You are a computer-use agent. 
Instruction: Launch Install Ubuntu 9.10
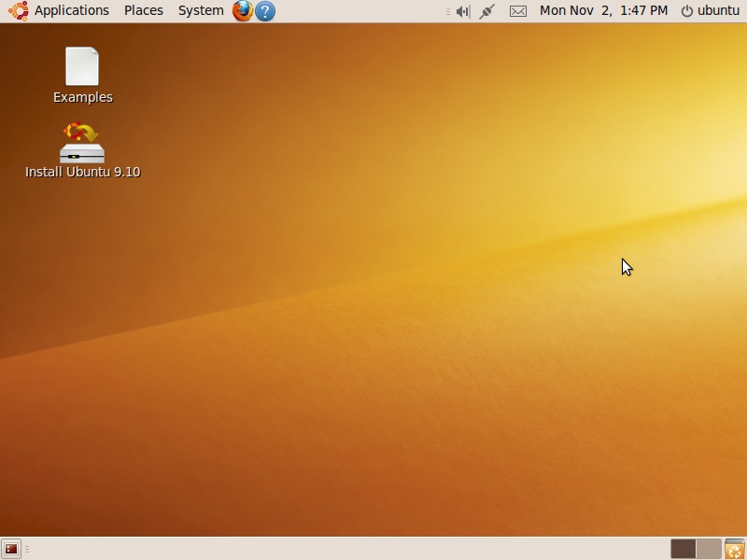tap(82, 142)
